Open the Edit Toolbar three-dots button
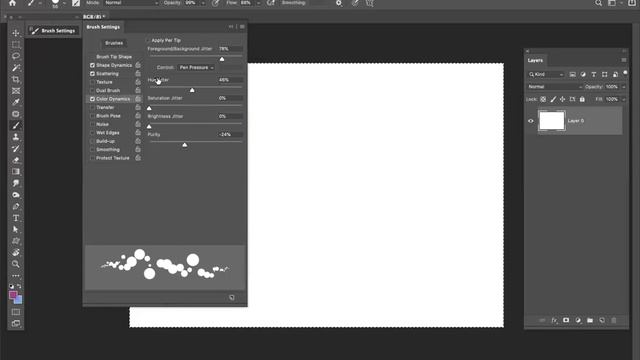Viewport: 640px width, 360px height. pyautogui.click(x=16, y=276)
